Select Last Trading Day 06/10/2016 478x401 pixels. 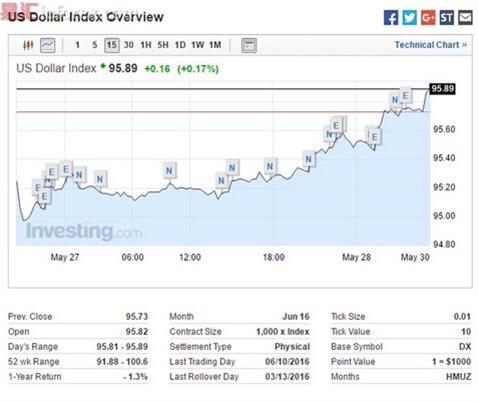pyautogui.click(x=287, y=362)
